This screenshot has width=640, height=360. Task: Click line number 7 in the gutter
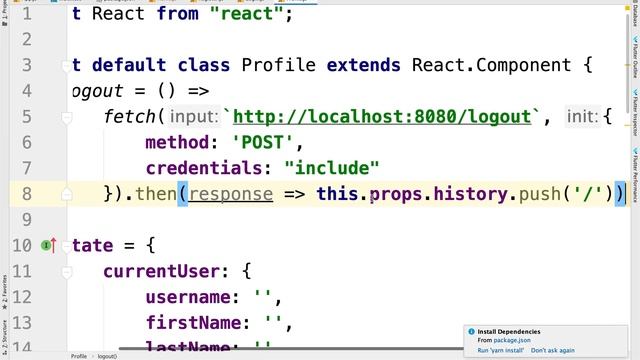[x=27, y=168]
